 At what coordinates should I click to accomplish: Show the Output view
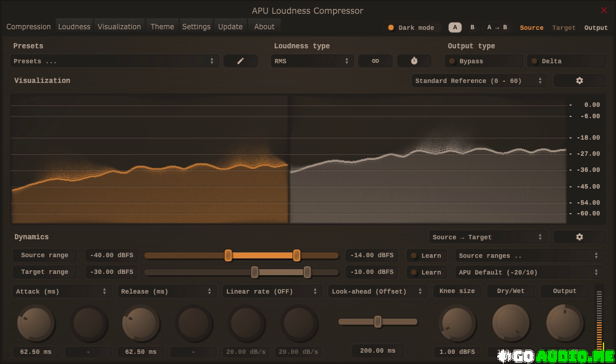point(596,27)
